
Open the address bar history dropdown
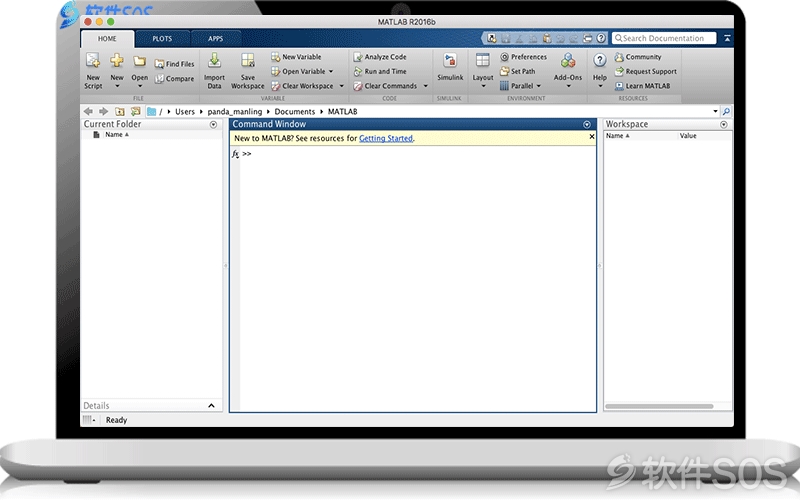pos(715,111)
